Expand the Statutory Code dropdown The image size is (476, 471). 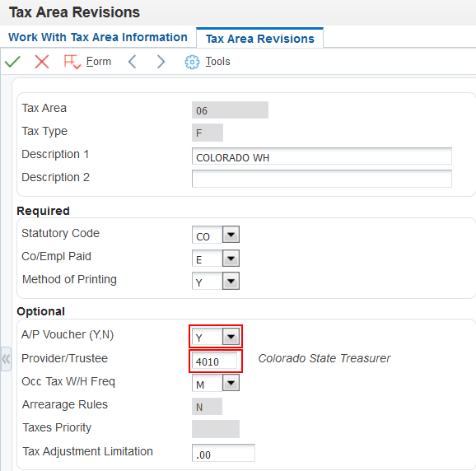[x=231, y=235]
